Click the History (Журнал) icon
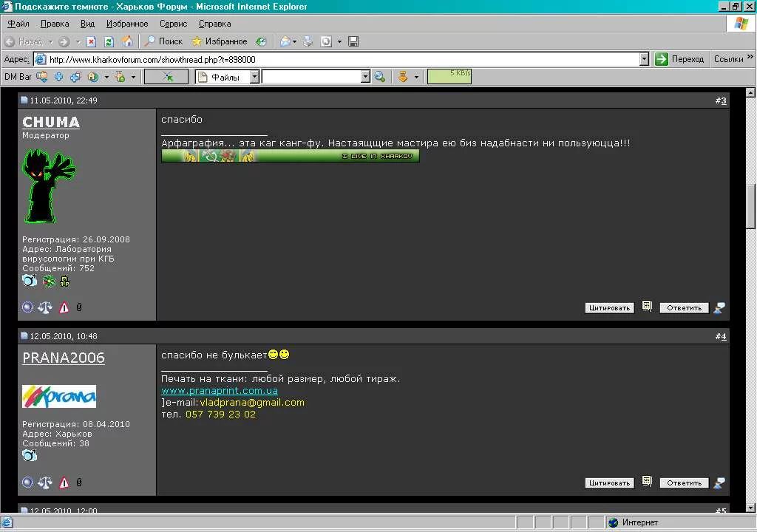This screenshot has width=757, height=532. 261,41
